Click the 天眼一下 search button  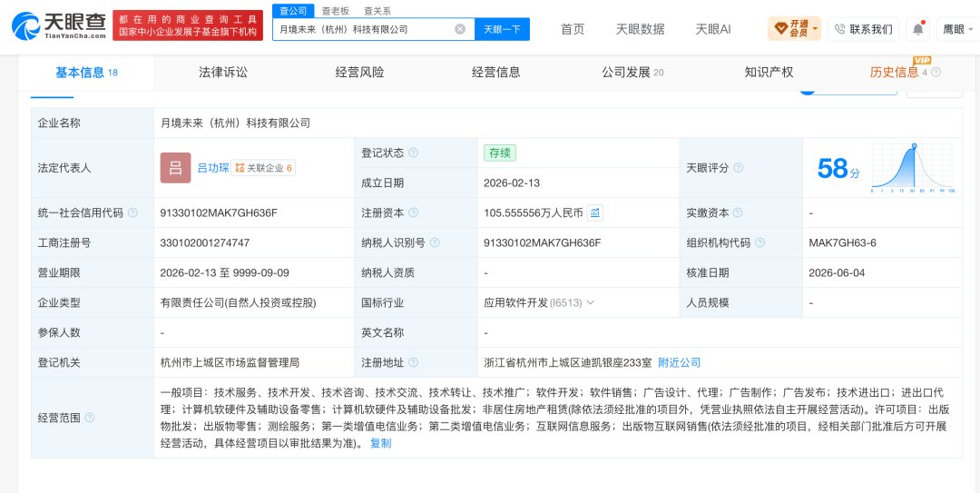pos(503,29)
